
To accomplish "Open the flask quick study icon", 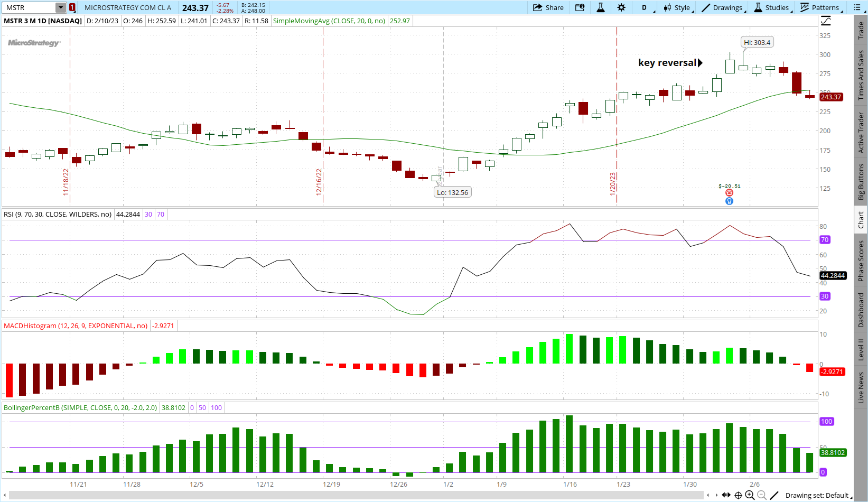I will 601,7.
